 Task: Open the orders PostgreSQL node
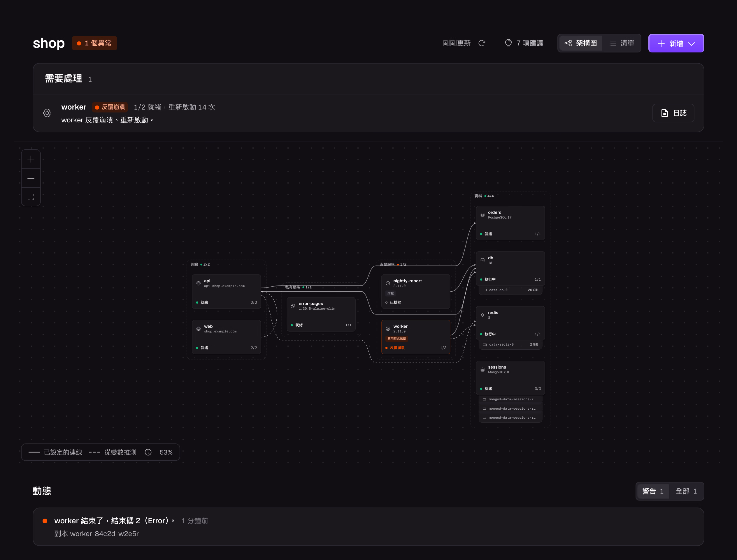pos(510,223)
